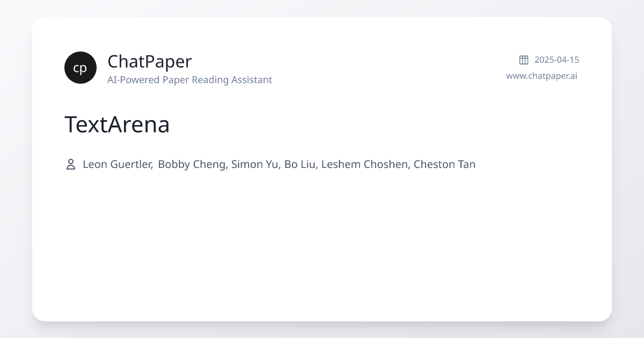Viewport: 644px width, 338px height.
Task: Visit the www.chatpaper.ai link
Action: tap(541, 76)
